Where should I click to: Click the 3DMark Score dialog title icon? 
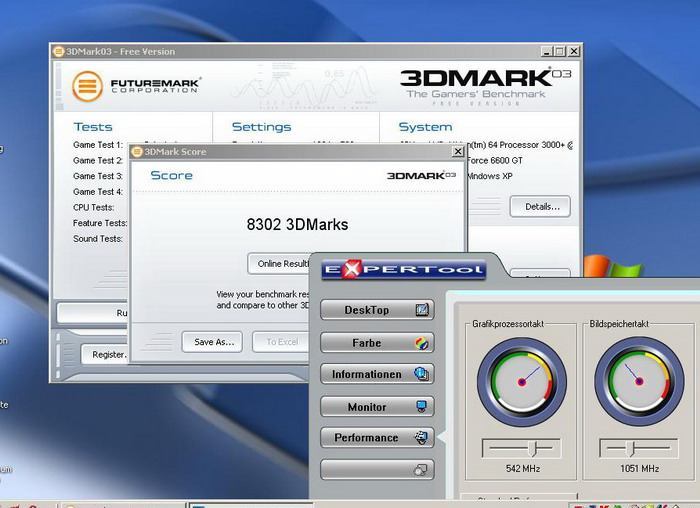(137, 152)
